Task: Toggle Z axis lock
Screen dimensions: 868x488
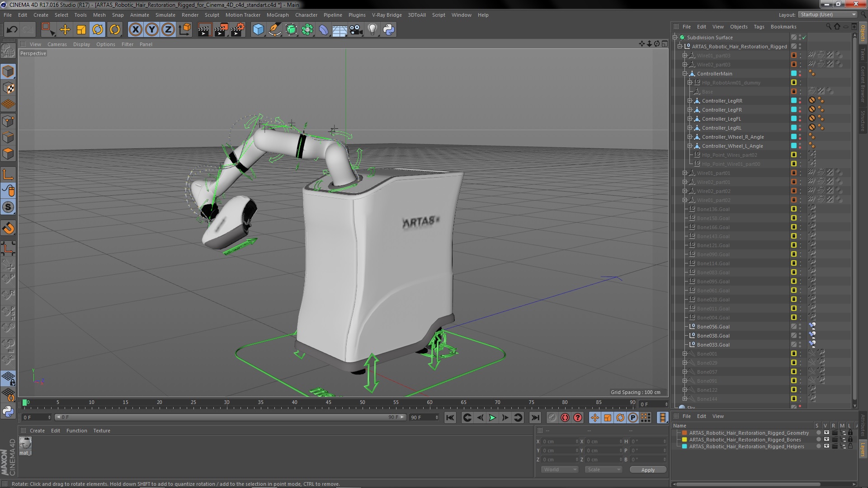Action: coord(168,30)
